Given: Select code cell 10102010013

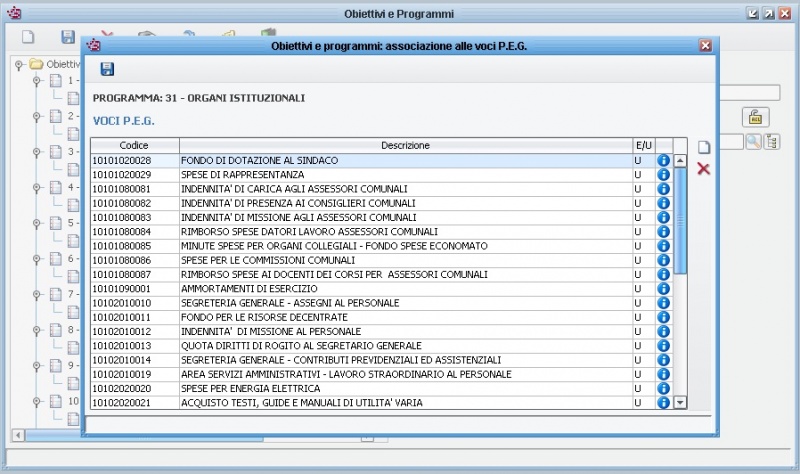Looking at the screenshot, I should point(135,346).
